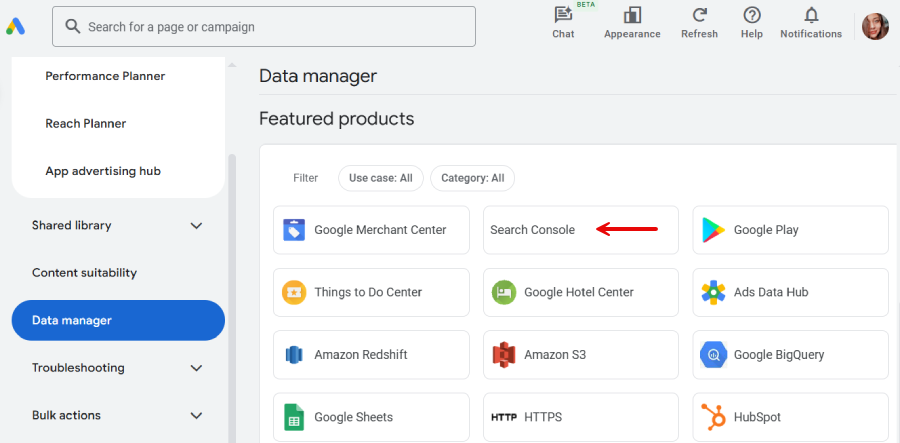This screenshot has height=443, width=900.
Task: Select the Google BigQuery label
Action: [x=779, y=355]
